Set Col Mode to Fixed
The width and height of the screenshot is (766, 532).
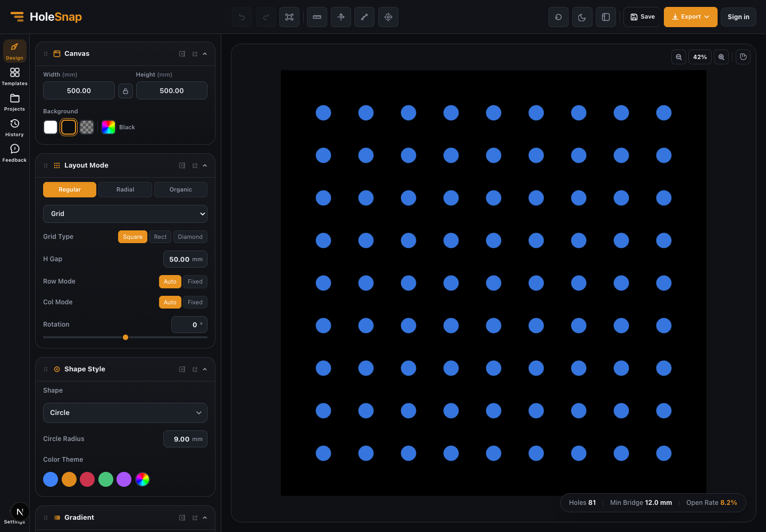click(x=195, y=302)
